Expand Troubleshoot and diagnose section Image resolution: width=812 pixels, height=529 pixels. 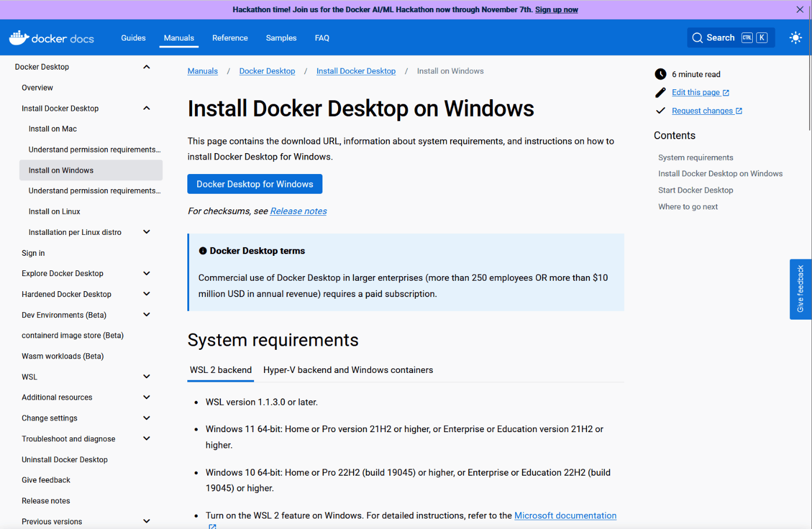coord(147,439)
